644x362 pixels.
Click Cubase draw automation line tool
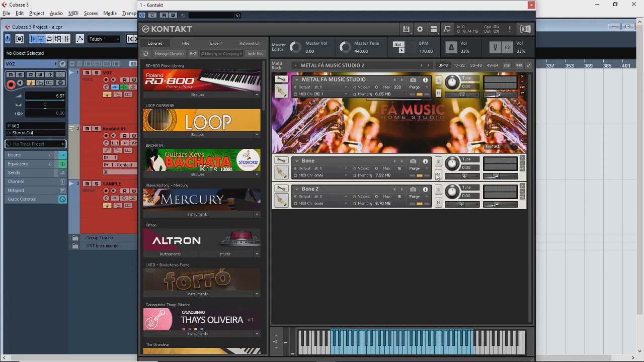[79, 39]
